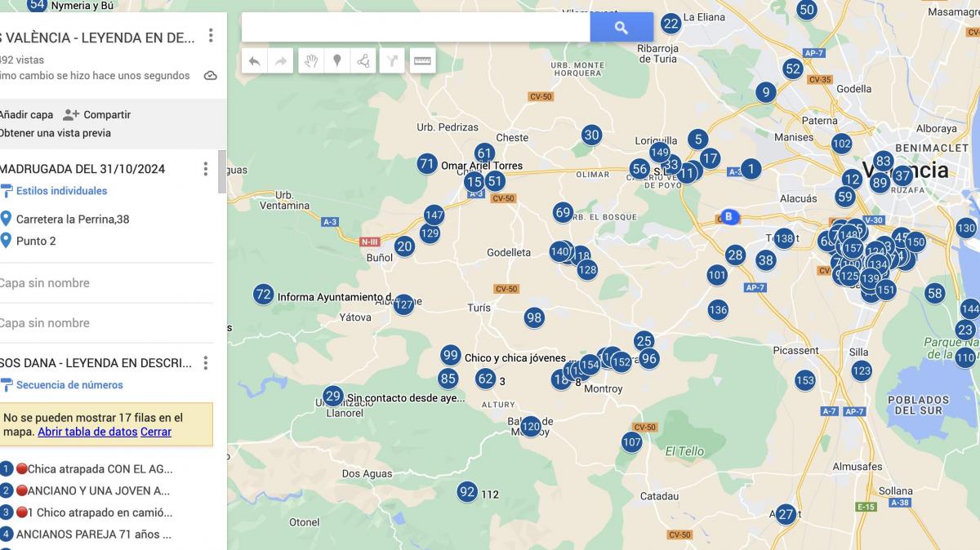Click marker 58 near Valencia south

(935, 293)
